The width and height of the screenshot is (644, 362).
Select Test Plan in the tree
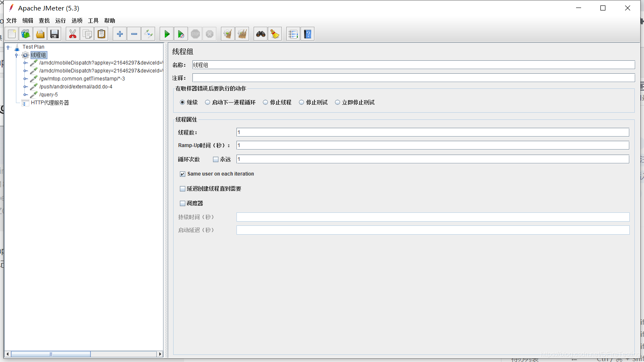33,47
